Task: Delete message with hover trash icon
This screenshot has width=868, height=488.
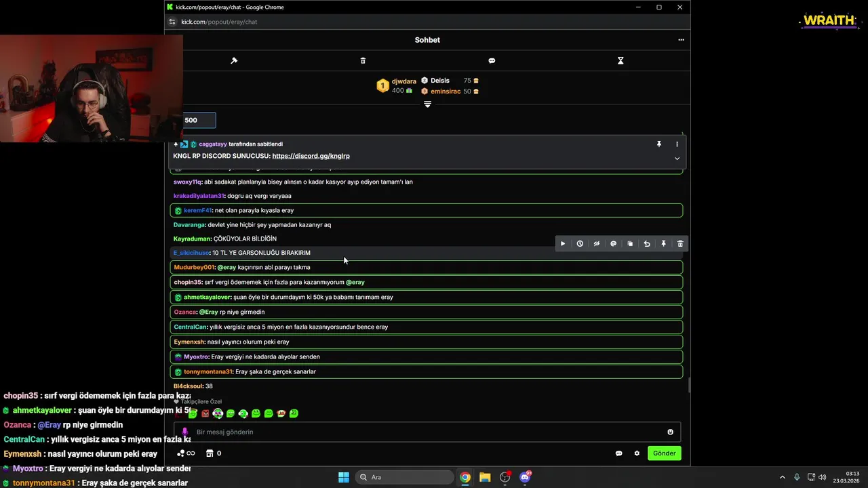Action: 680,243
